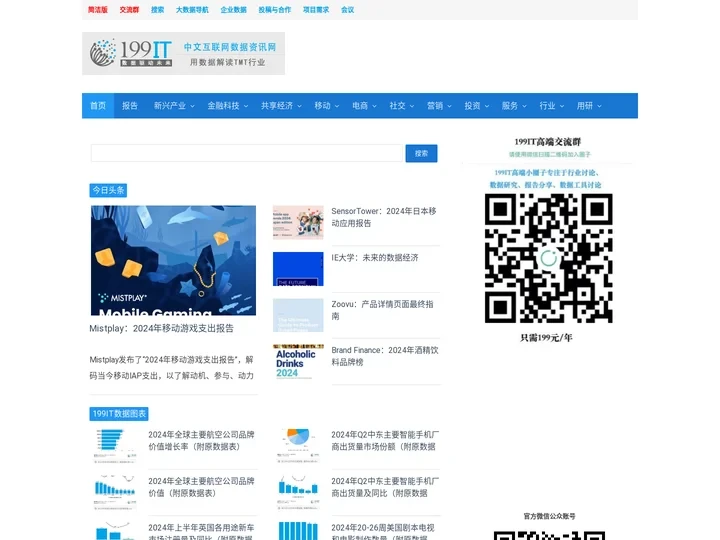Open SensorTower：2024年日本移动应用报告 article
Viewport: 720px width, 540px height.
[x=384, y=217]
